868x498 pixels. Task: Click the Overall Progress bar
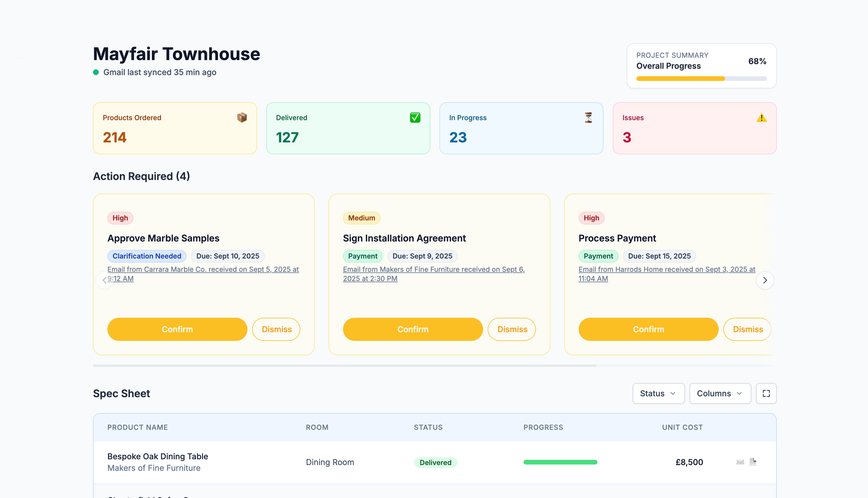pyautogui.click(x=701, y=79)
